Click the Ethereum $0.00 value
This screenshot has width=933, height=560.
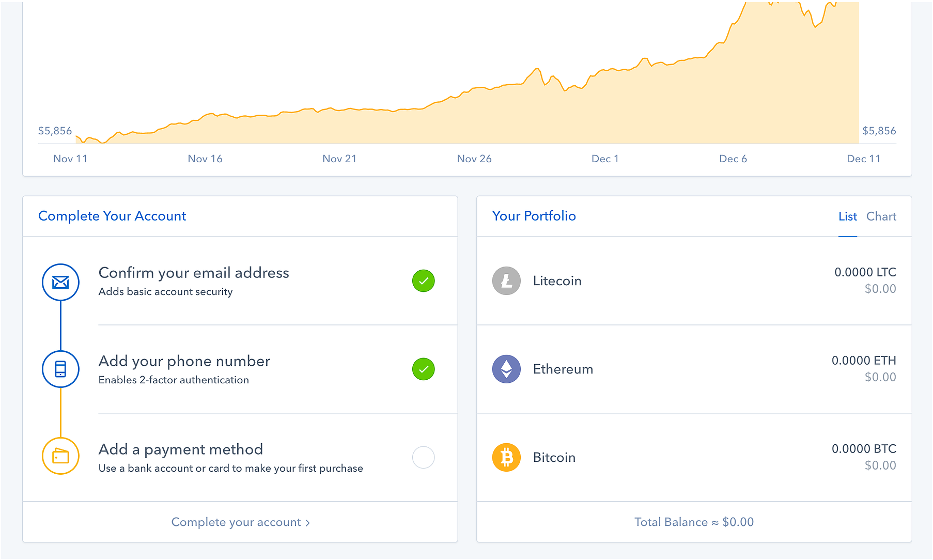point(880,377)
